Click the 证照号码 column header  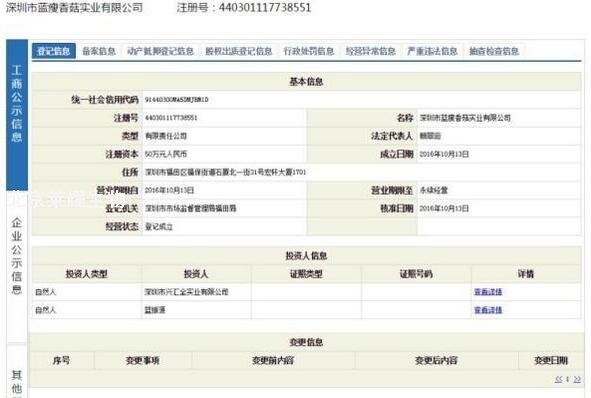coord(416,274)
